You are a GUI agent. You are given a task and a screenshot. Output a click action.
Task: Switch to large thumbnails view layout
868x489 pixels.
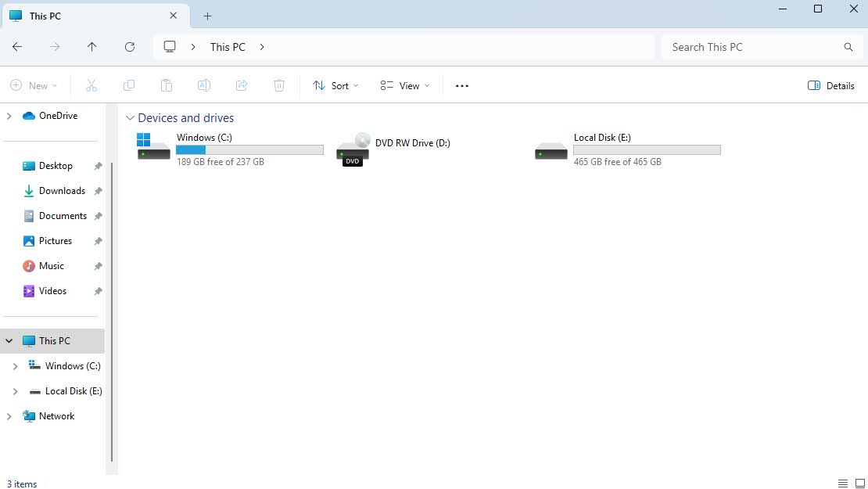[x=859, y=484]
